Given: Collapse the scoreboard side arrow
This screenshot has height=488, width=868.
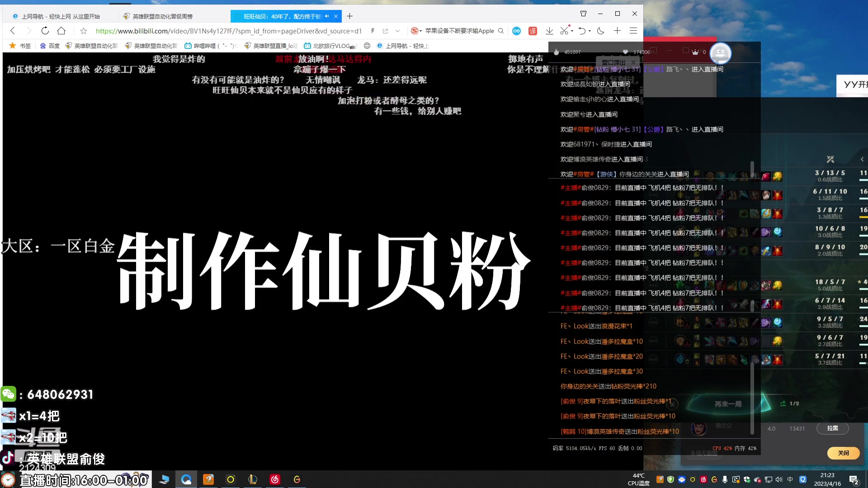Looking at the screenshot, I should pos(862,159).
